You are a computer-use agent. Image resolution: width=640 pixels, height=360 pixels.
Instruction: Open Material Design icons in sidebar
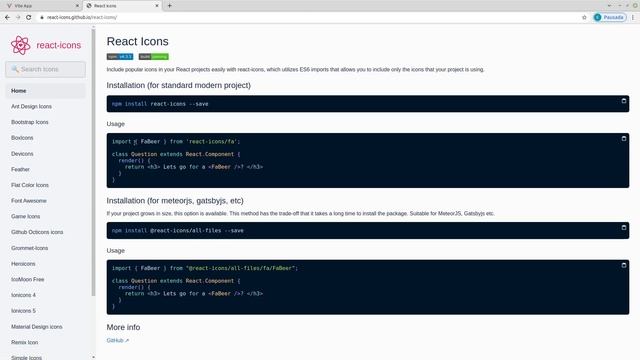pos(37,327)
